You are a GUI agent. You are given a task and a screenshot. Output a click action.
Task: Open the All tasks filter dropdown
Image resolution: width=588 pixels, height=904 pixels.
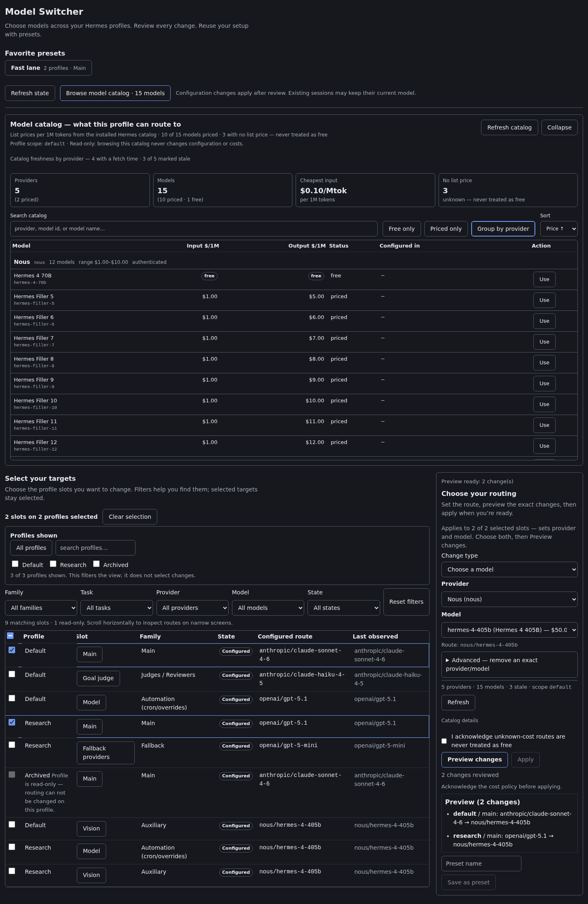[x=117, y=608]
